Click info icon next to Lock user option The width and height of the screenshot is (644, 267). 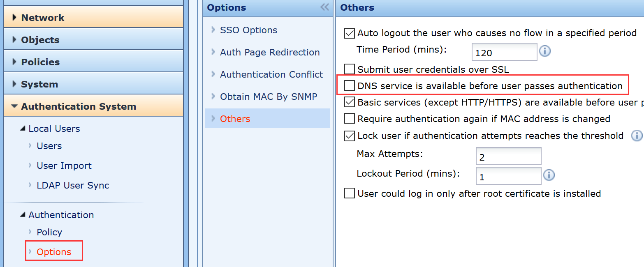point(636,136)
